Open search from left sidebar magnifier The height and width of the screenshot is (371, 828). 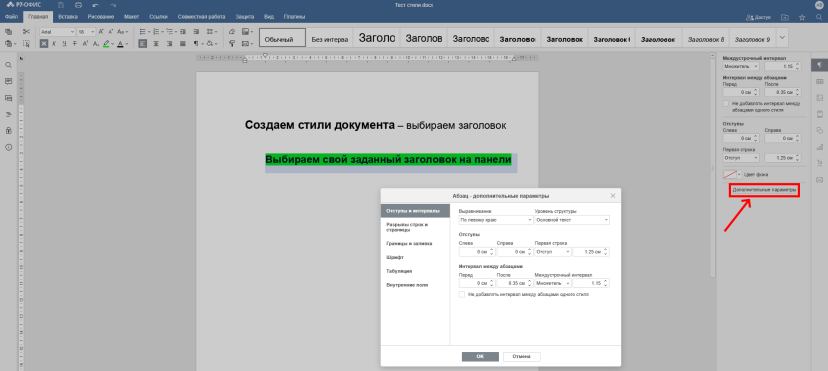tap(8, 65)
